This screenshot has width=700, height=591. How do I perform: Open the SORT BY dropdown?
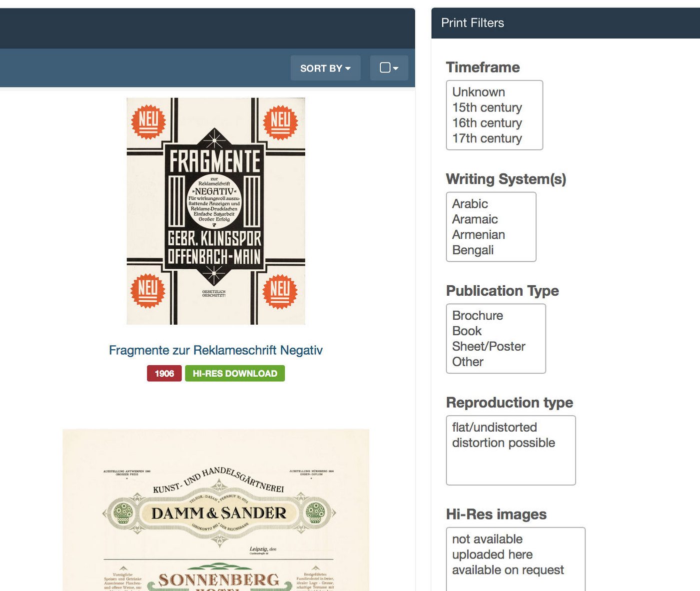[325, 68]
